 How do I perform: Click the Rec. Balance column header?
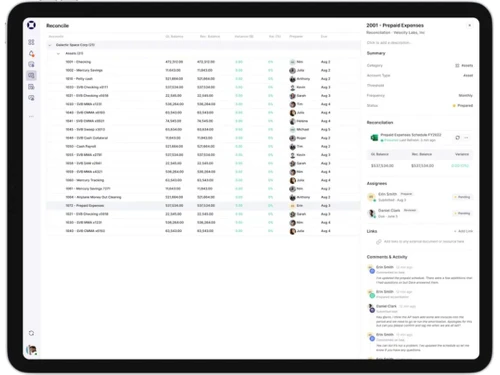(210, 36)
